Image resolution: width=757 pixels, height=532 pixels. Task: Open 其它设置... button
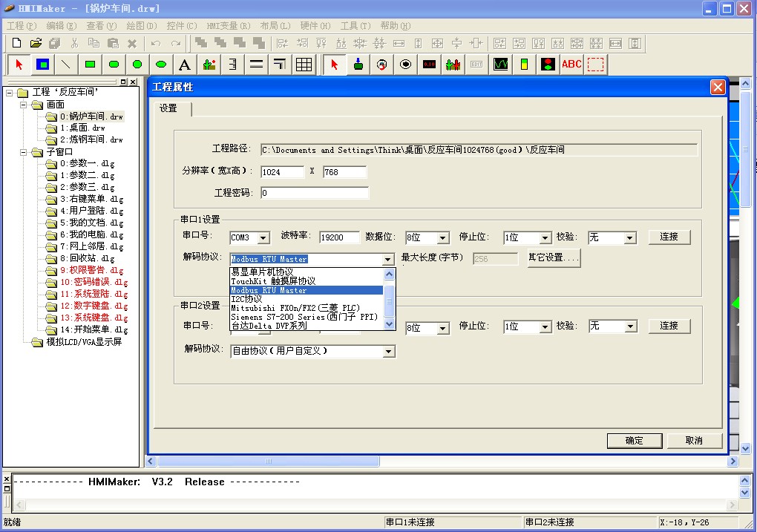[554, 257]
